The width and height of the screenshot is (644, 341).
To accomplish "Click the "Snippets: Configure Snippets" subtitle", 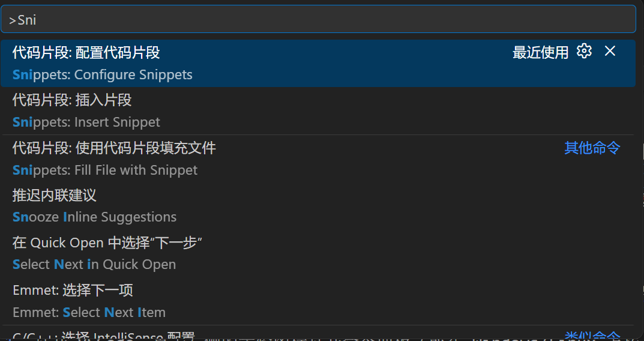I will click(x=103, y=75).
